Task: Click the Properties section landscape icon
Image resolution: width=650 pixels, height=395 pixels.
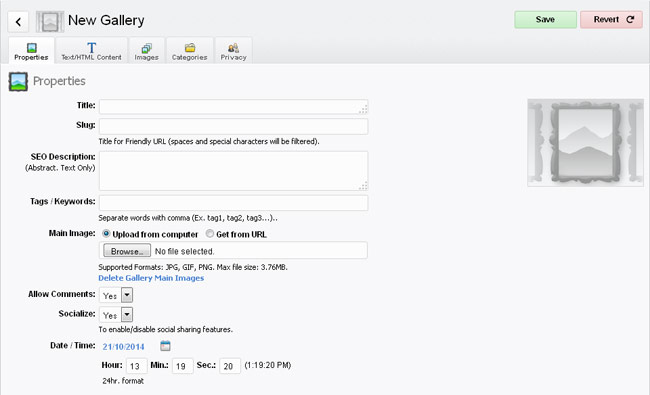Action: tap(18, 82)
